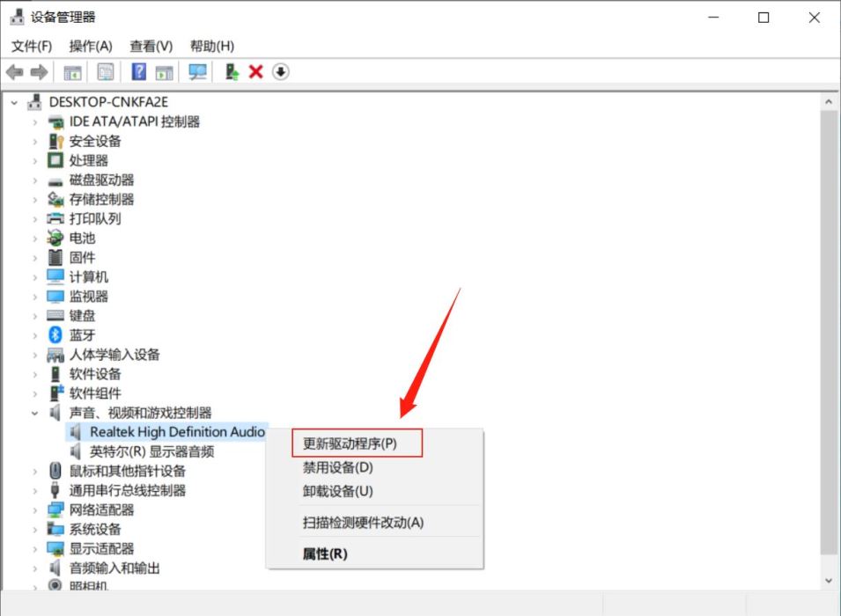
Task: Click the Bluetooth icon next to 蓝牙
Action: (x=55, y=335)
